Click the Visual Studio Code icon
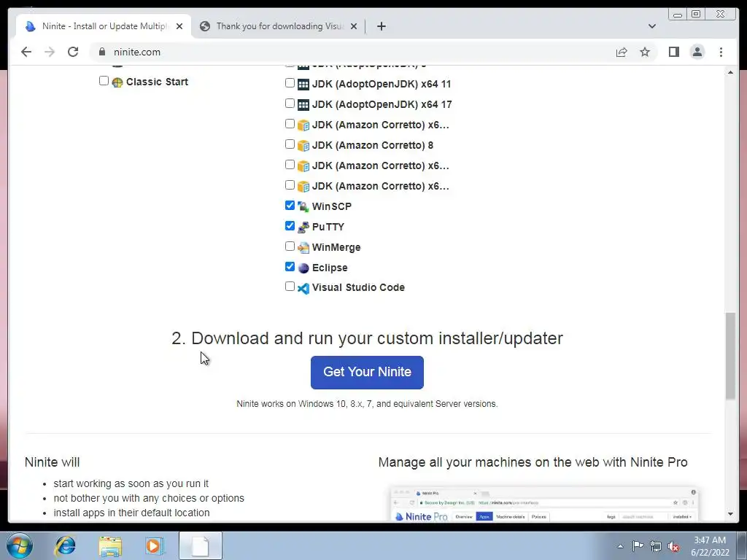 tap(303, 288)
